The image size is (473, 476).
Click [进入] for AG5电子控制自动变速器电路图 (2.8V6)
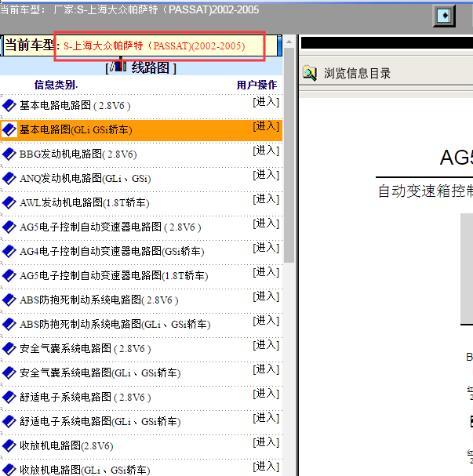pyautogui.click(x=266, y=223)
